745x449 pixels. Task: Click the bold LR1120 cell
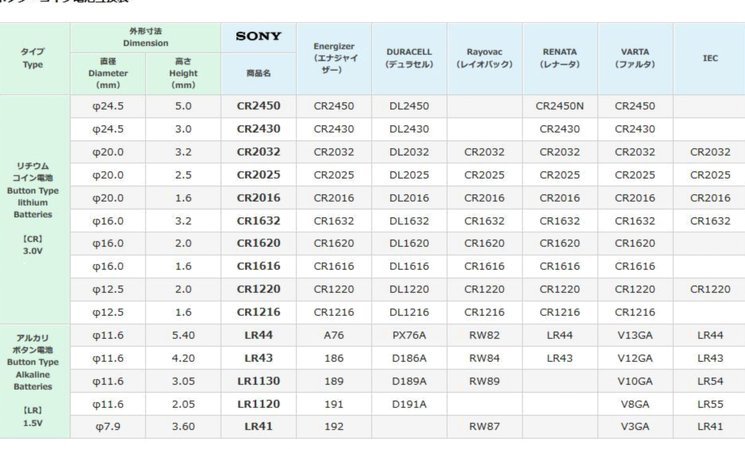tap(258, 404)
